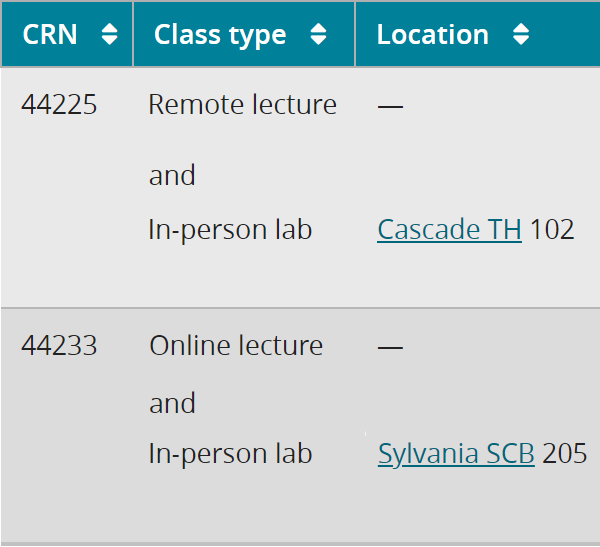Image resolution: width=600 pixels, height=547 pixels.
Task: Click the location dash for Remote lecture
Action: [x=390, y=106]
